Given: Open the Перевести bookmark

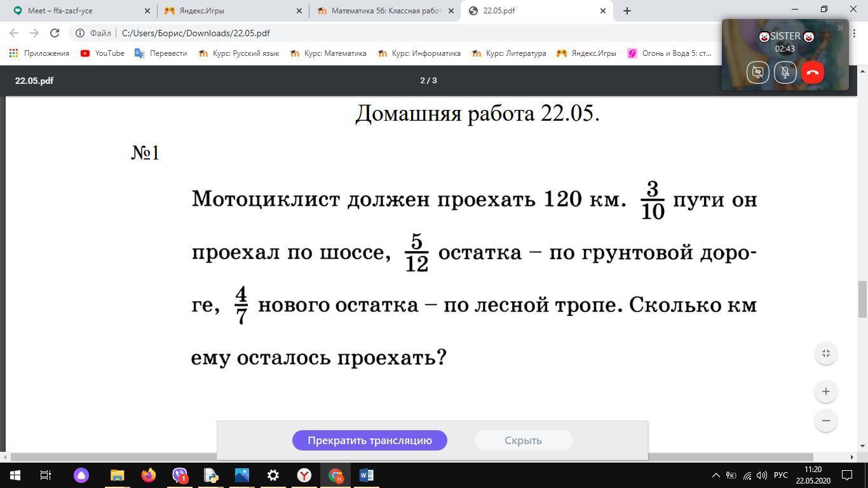Looking at the screenshot, I should pos(161,53).
